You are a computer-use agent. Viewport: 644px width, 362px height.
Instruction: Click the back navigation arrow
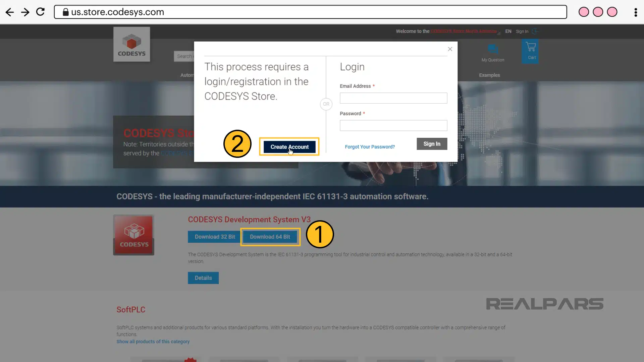[10, 12]
